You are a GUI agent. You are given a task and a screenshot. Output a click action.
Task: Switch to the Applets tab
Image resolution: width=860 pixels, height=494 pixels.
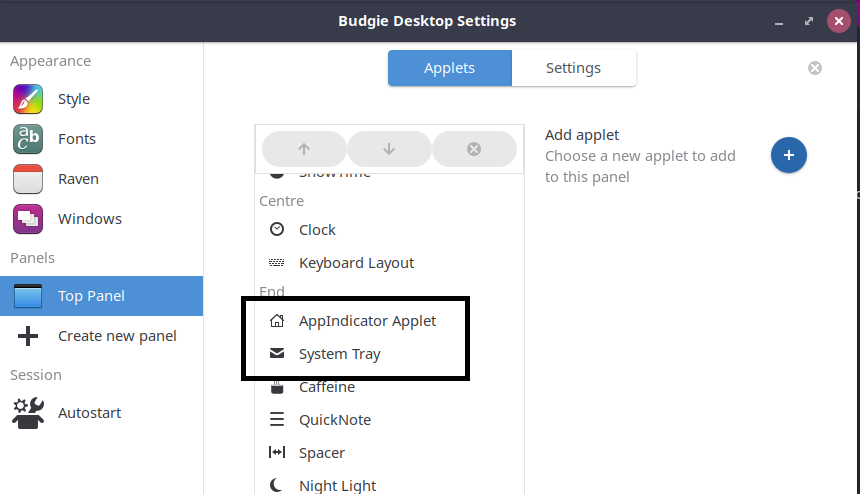pyautogui.click(x=449, y=68)
